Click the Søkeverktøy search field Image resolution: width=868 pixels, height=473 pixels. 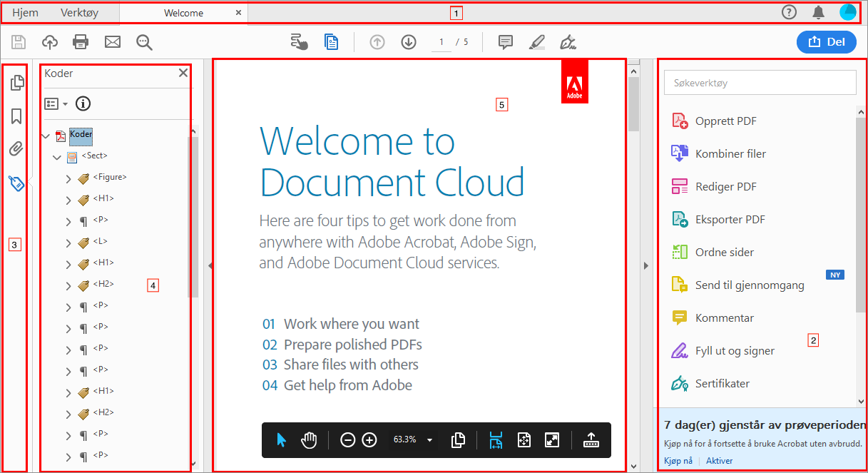tap(760, 83)
